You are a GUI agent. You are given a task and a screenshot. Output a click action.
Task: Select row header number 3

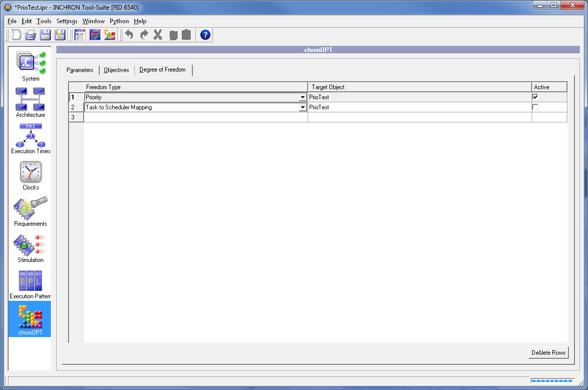(x=76, y=117)
